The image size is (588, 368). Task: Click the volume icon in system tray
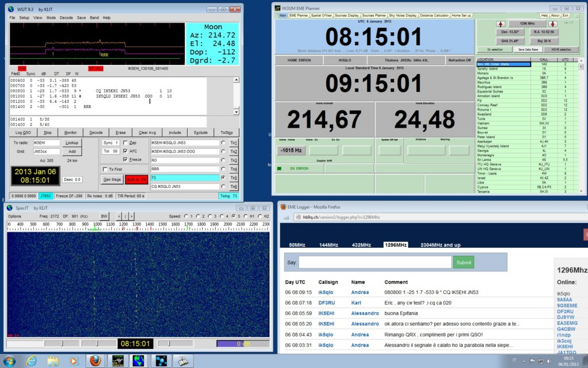(x=548, y=361)
